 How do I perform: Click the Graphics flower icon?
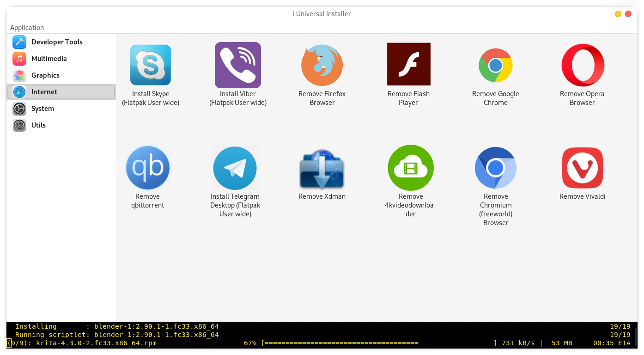19,75
